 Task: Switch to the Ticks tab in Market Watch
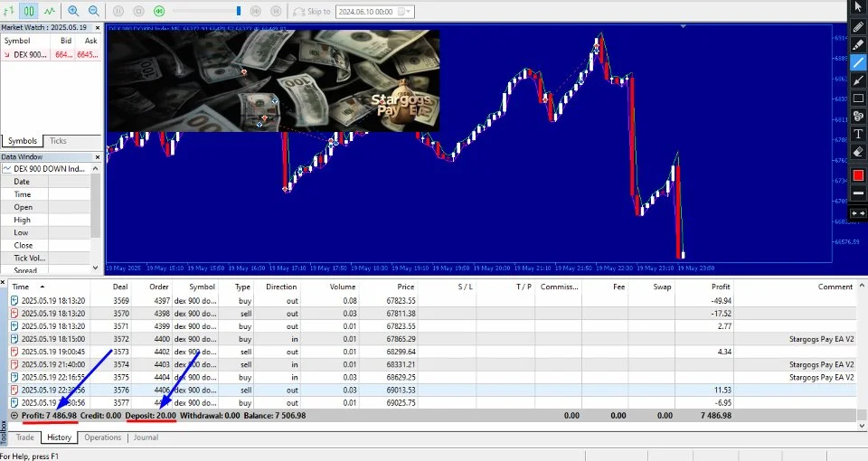coord(58,141)
